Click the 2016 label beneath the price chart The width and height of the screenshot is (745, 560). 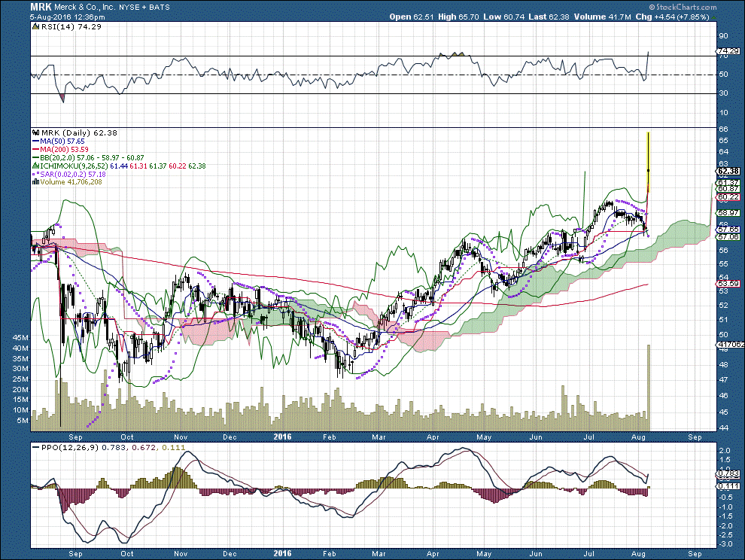click(x=283, y=437)
